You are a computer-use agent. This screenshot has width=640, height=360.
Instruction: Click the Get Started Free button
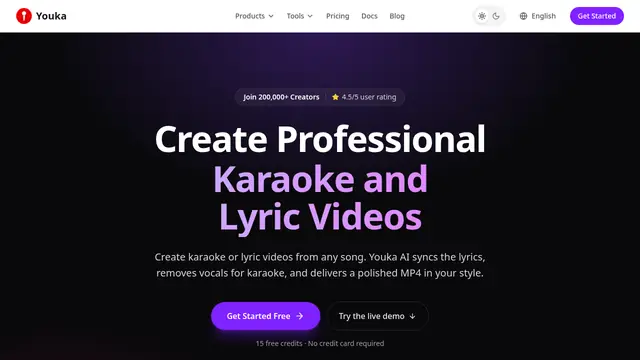coord(266,316)
